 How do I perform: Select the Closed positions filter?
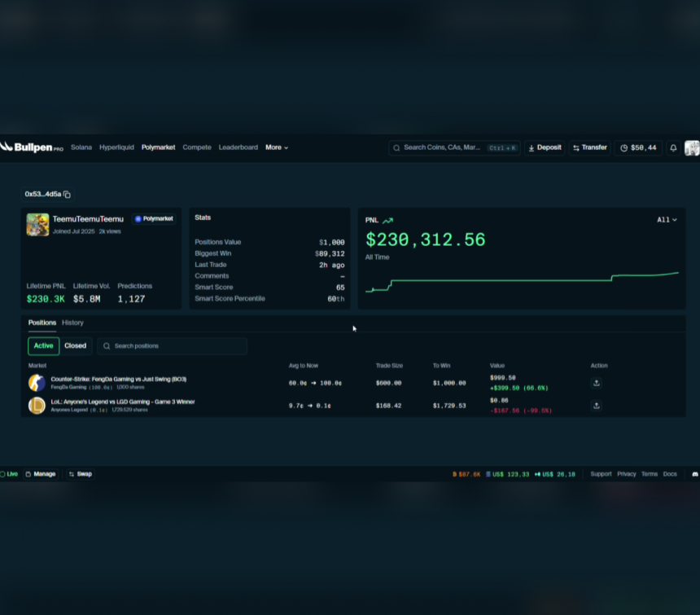(76, 346)
